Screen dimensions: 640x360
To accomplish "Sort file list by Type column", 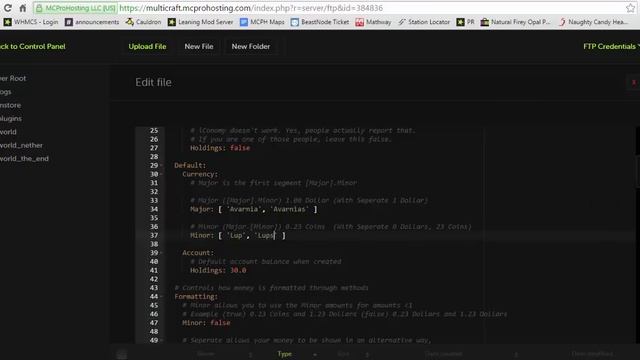I will (x=284, y=354).
